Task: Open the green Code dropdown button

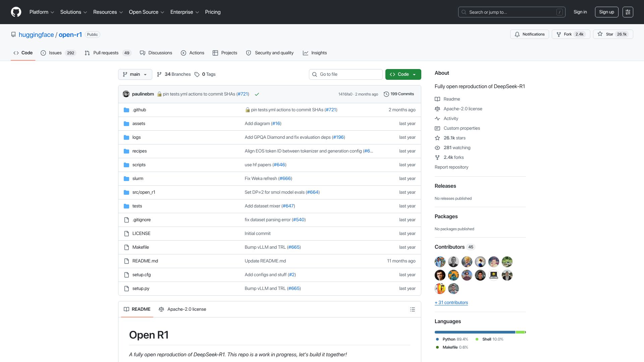Action: click(403, 74)
